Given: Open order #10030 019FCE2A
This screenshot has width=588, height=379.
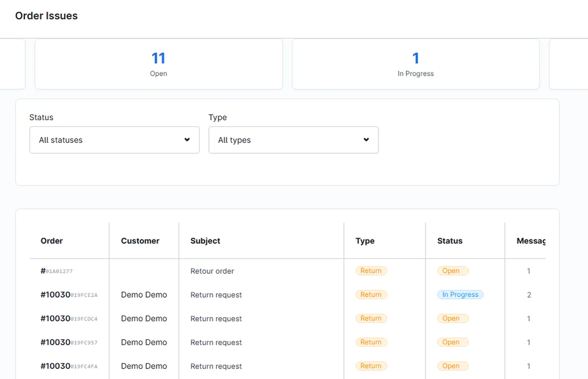Looking at the screenshot, I should (x=69, y=295).
